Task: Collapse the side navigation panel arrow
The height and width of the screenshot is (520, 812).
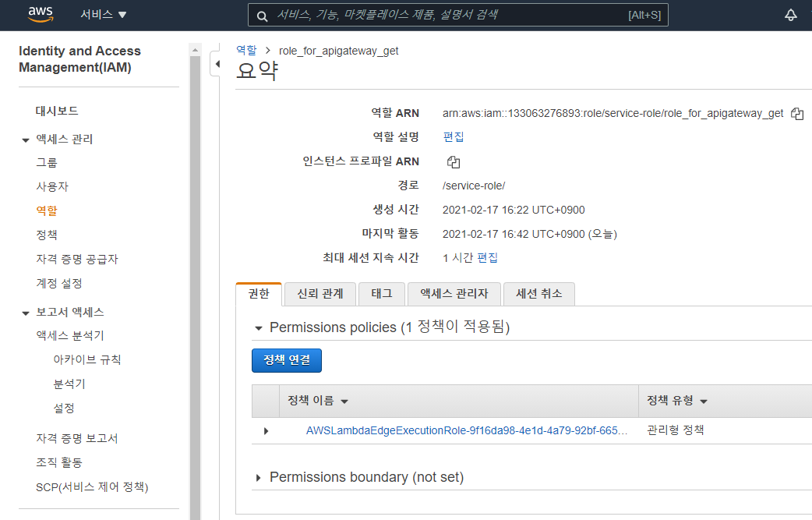Action: pyautogui.click(x=217, y=64)
